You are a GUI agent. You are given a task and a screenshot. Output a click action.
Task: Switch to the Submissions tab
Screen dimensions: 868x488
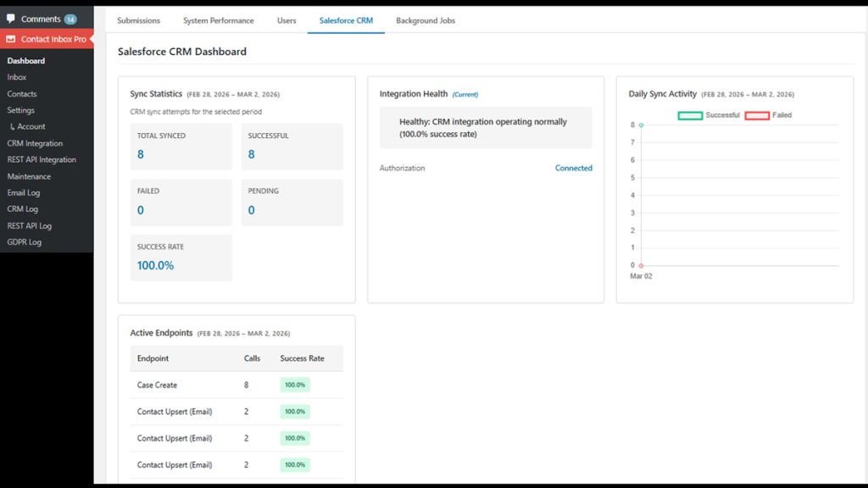click(138, 19)
